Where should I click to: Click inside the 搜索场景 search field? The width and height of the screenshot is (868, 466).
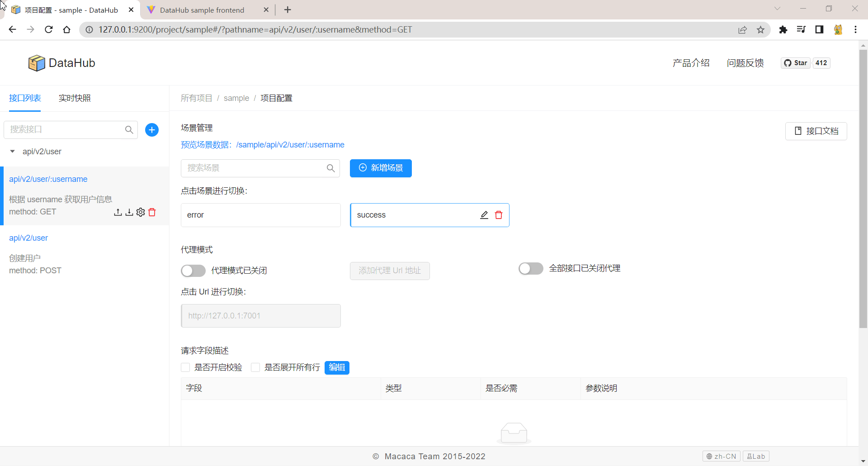click(x=253, y=168)
